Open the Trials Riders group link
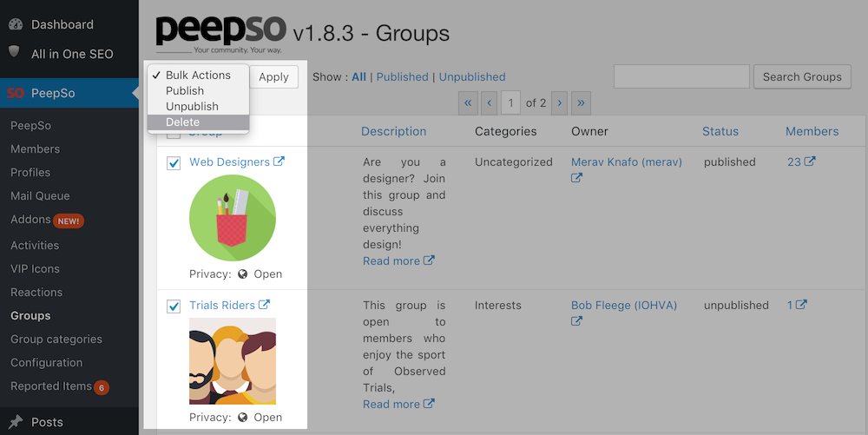The image size is (868, 435). pos(222,305)
